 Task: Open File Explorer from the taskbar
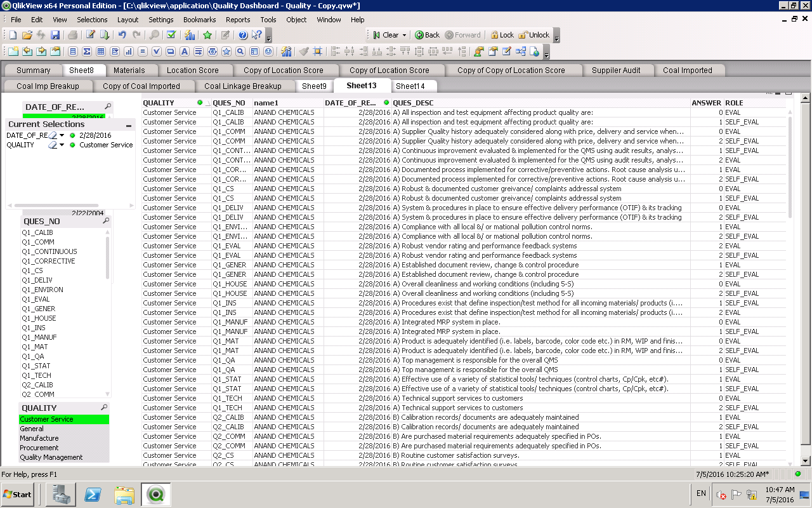click(x=124, y=494)
